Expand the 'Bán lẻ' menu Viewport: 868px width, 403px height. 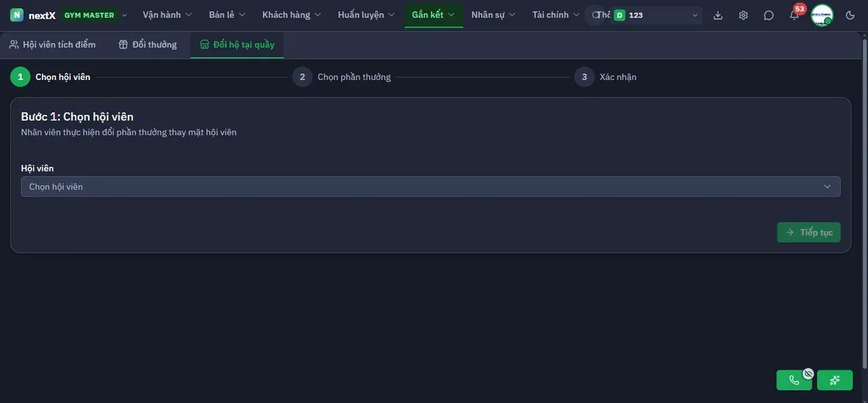[227, 15]
